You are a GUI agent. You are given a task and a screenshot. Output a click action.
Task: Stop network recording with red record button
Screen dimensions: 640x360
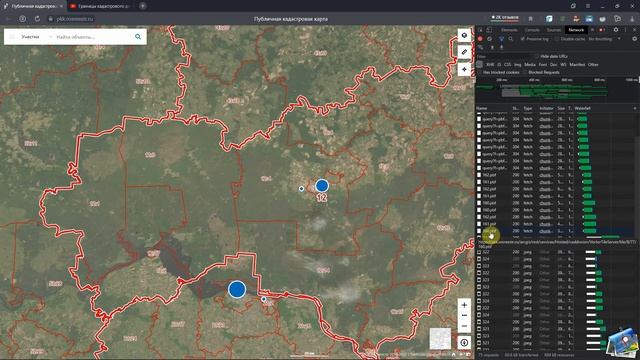[x=480, y=39]
